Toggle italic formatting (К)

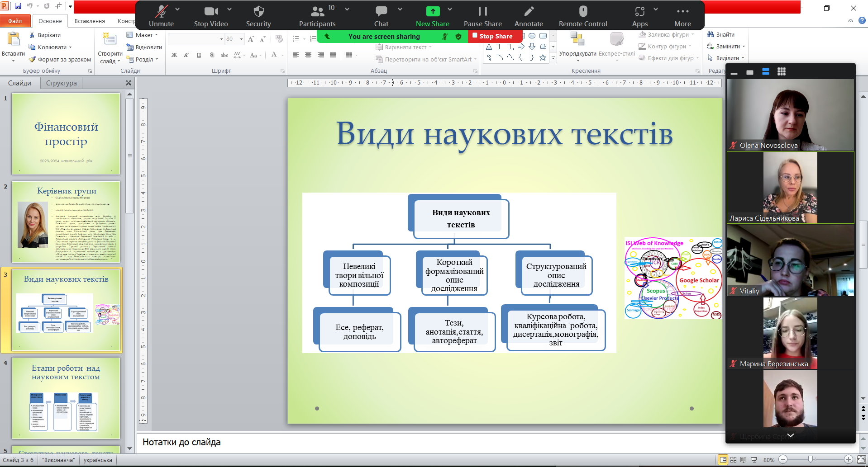(186, 55)
